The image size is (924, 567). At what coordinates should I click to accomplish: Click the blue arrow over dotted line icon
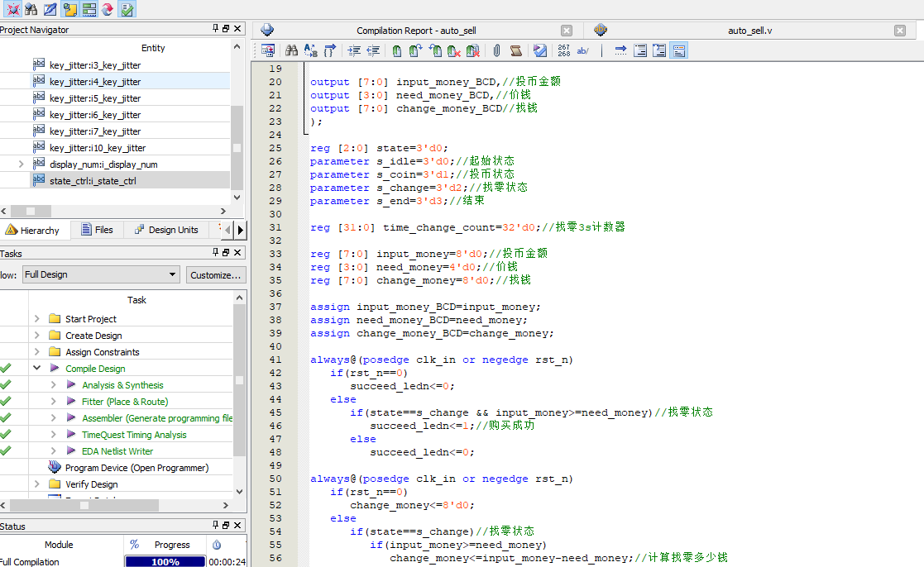point(620,50)
